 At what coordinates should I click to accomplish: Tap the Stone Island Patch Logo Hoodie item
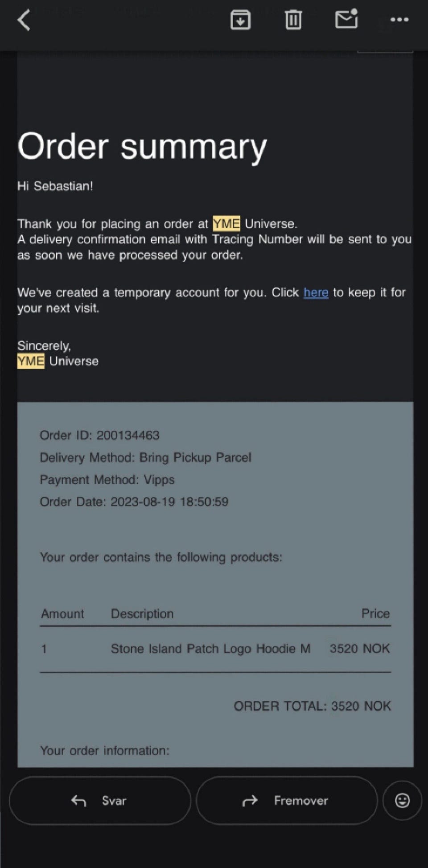click(x=210, y=649)
